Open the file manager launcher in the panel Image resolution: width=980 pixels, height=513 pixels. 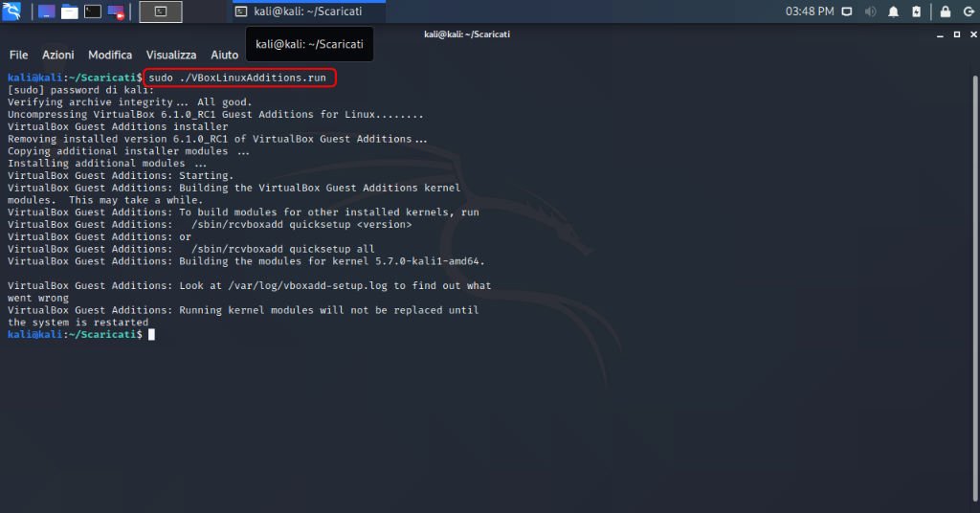69,11
